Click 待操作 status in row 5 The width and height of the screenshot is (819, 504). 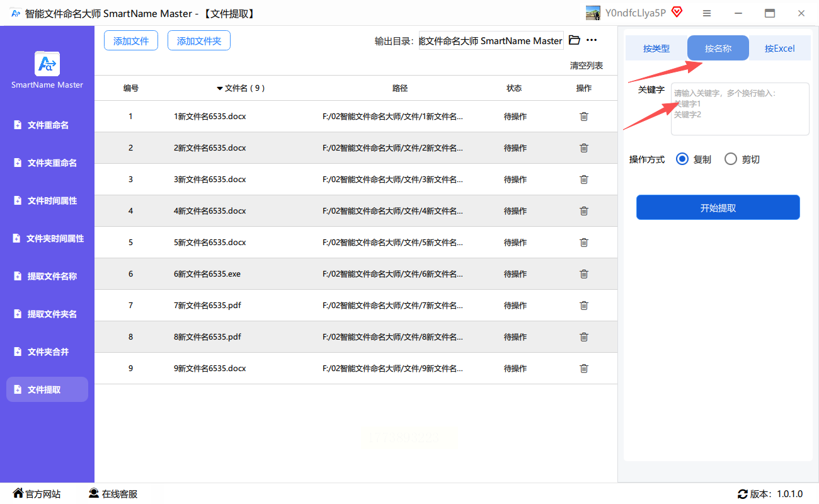pyautogui.click(x=515, y=243)
